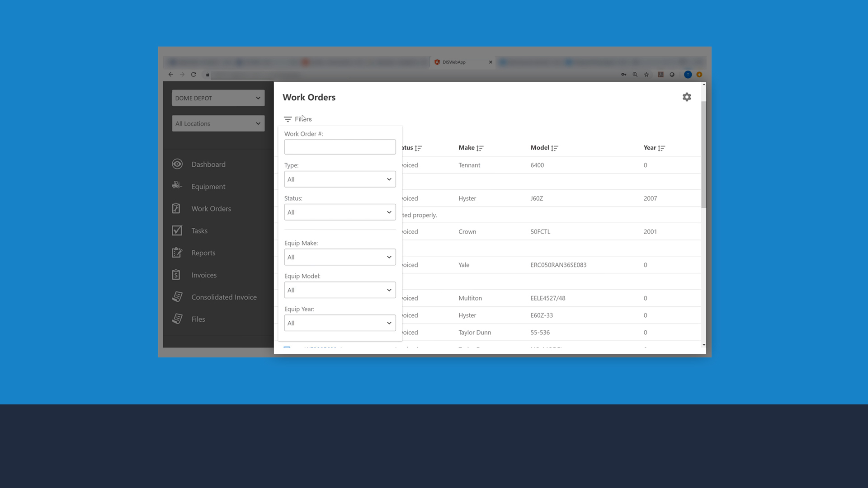The image size is (868, 488).
Task: Click the orange update icon in browser toolbar
Action: coord(699,75)
